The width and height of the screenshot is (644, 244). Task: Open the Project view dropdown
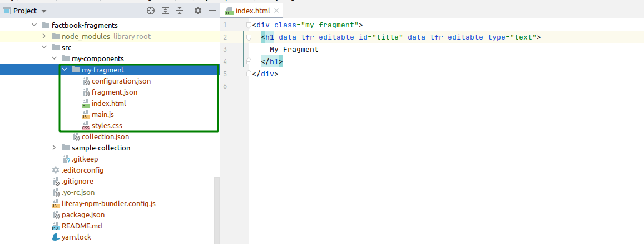tap(44, 11)
